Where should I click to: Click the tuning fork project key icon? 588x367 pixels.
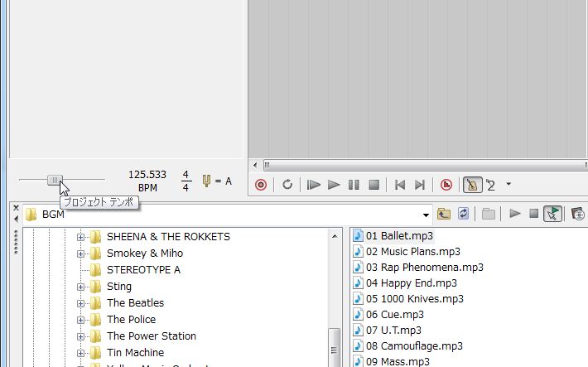[206, 181]
